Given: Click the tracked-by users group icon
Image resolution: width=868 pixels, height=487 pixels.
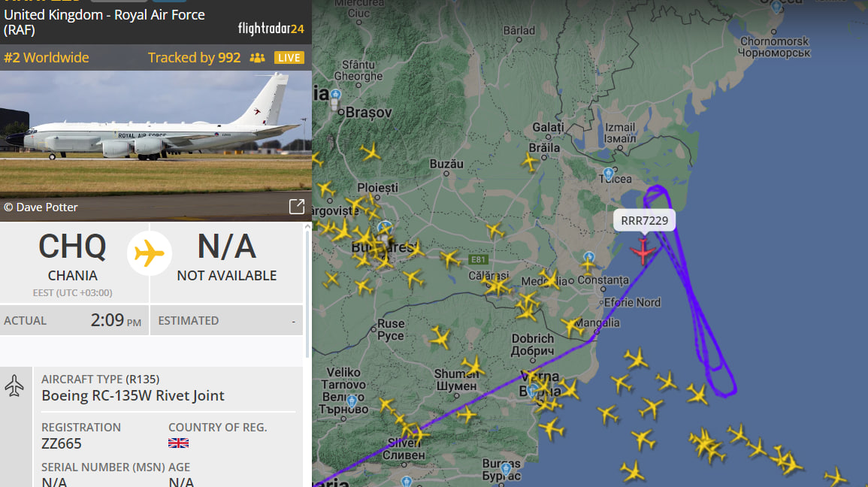Looking at the screenshot, I should [258, 58].
